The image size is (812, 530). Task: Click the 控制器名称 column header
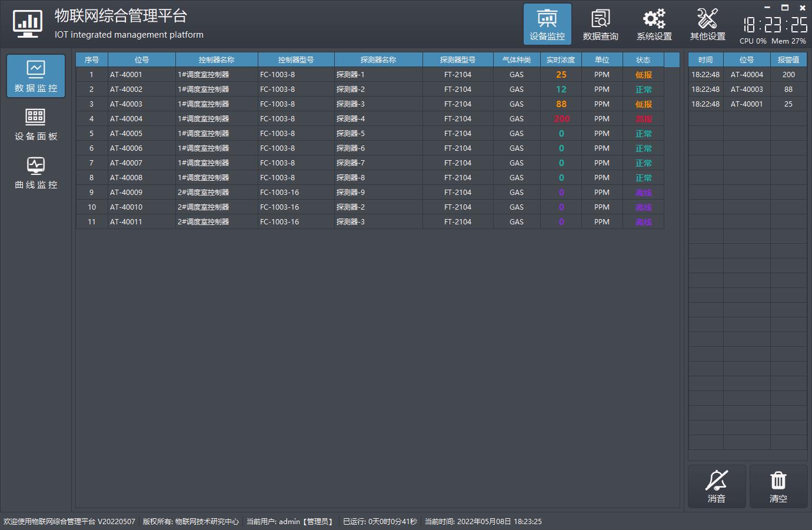(x=217, y=59)
